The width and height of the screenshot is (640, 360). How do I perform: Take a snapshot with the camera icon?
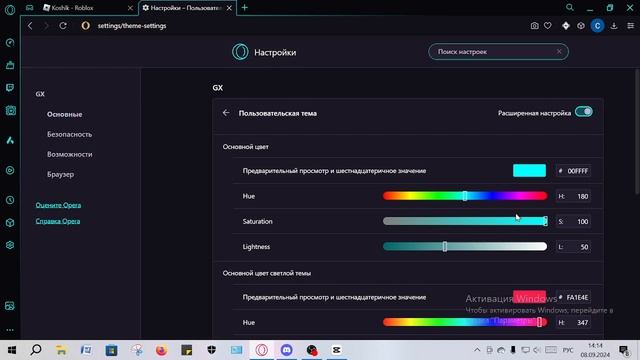pos(534,26)
